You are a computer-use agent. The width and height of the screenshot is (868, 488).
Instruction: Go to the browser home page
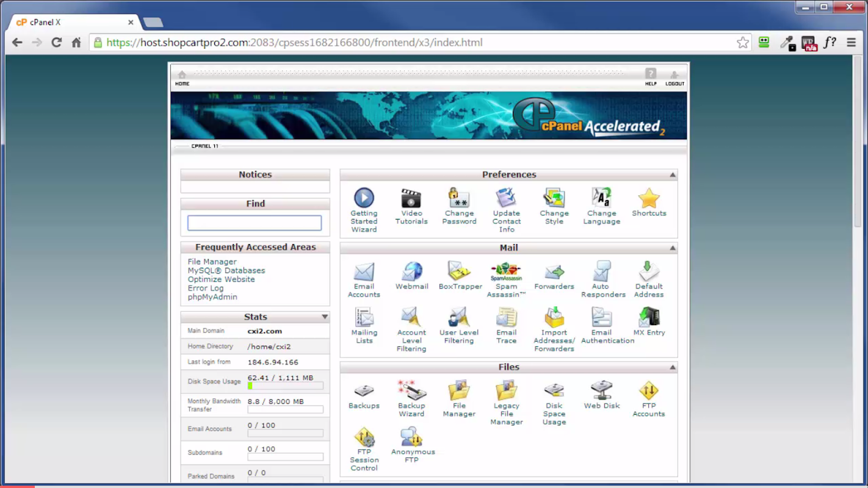point(76,43)
